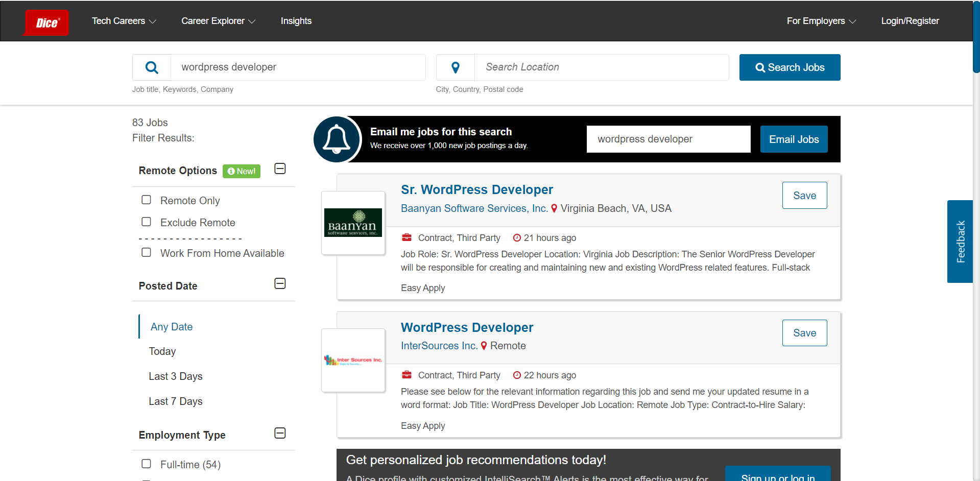Click the Baanyan company logo thumbnail
Screen dimensions: 980x481
[353, 223]
